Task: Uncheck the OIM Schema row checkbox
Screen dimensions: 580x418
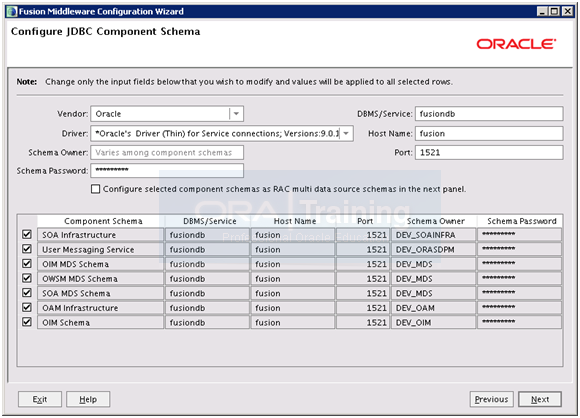Action: click(27, 322)
